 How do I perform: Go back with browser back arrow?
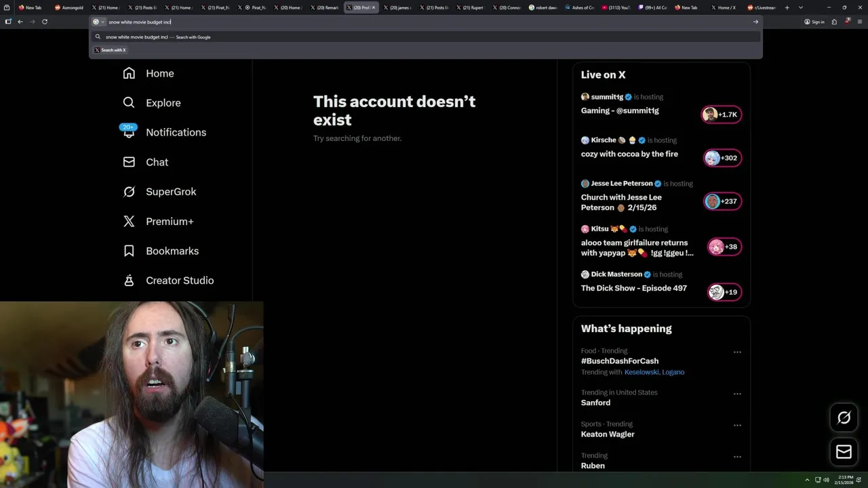click(20, 22)
